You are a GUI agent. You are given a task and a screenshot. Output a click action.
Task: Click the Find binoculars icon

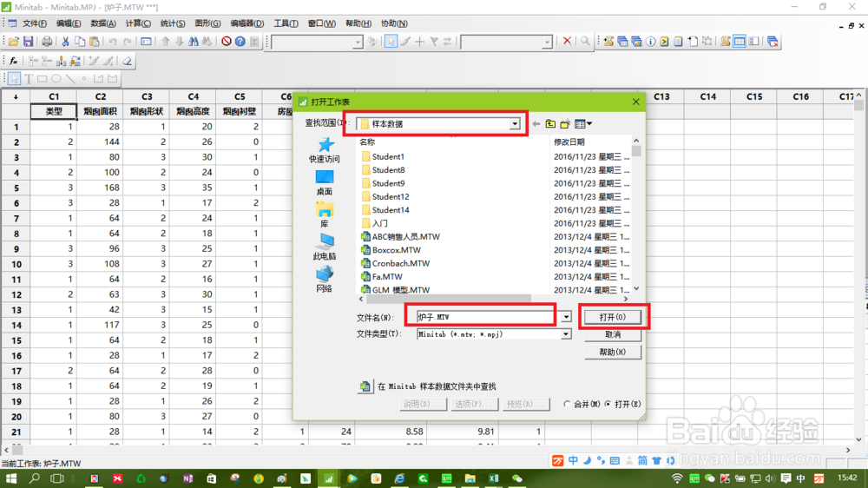coord(194,42)
